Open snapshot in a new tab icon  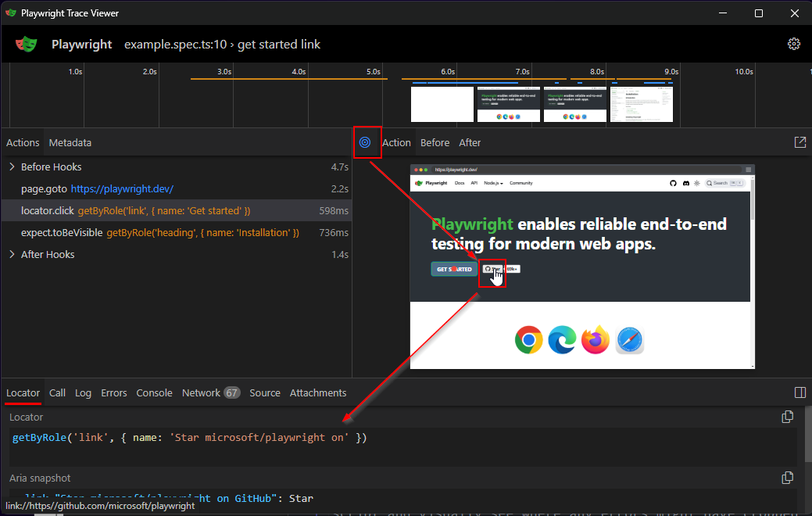(800, 142)
